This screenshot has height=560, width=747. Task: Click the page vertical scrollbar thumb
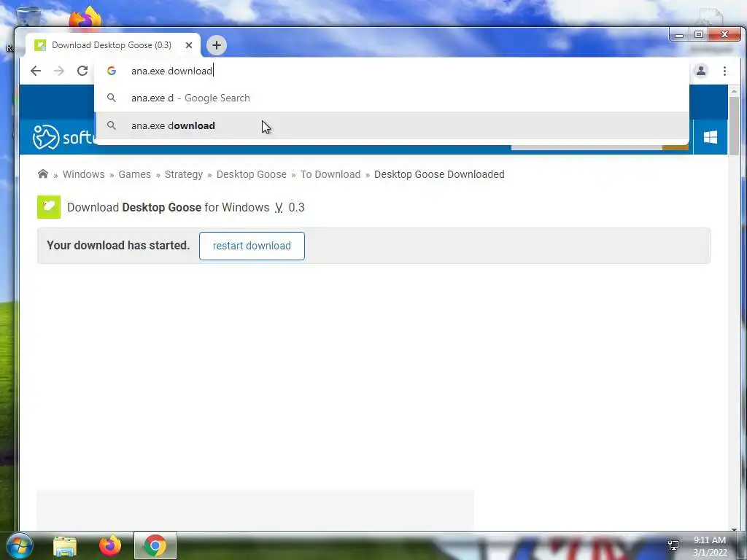734,126
